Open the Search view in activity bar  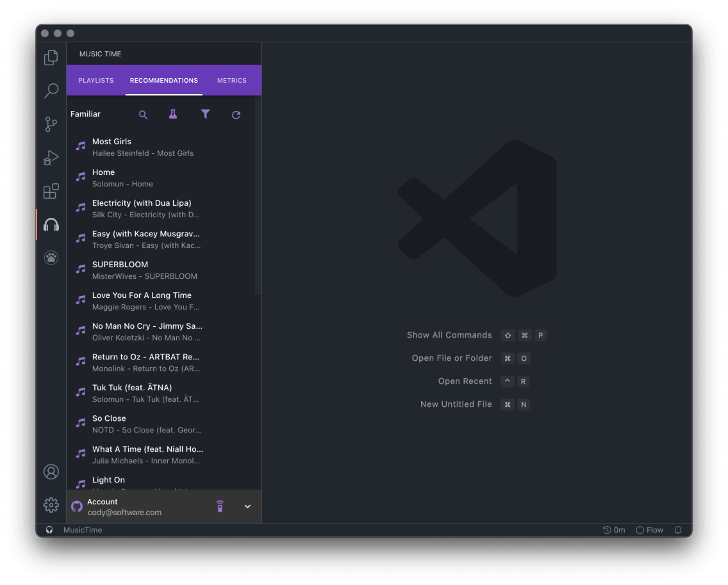(51, 90)
